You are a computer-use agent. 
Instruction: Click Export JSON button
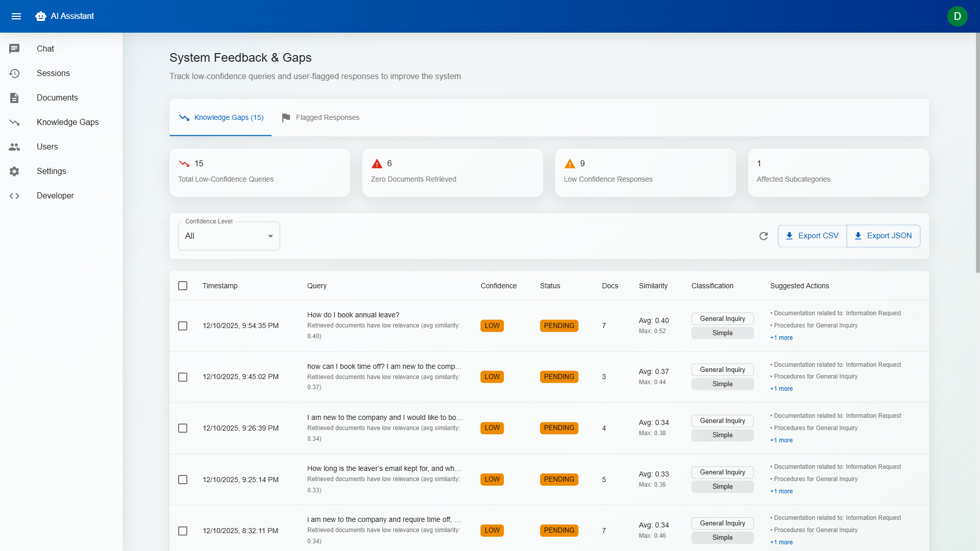pyautogui.click(x=883, y=236)
